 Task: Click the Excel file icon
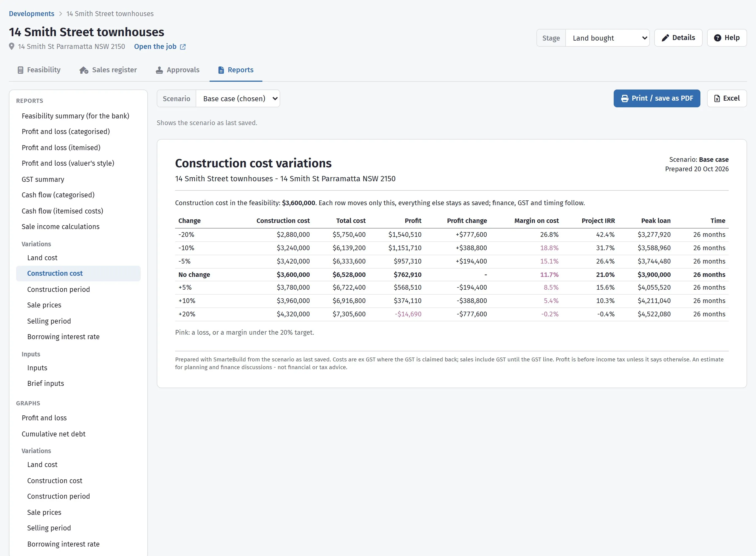(717, 99)
